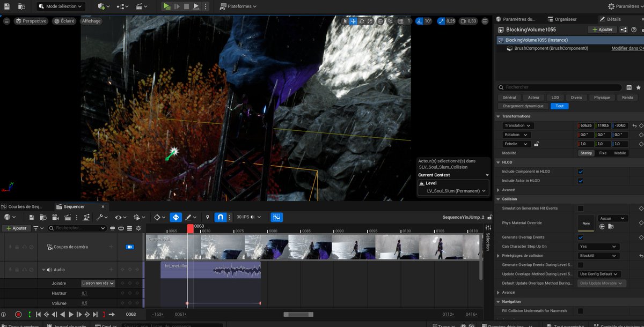Filter details by the Général category
Image resolution: width=644 pixels, height=327 pixels.
(x=509, y=98)
